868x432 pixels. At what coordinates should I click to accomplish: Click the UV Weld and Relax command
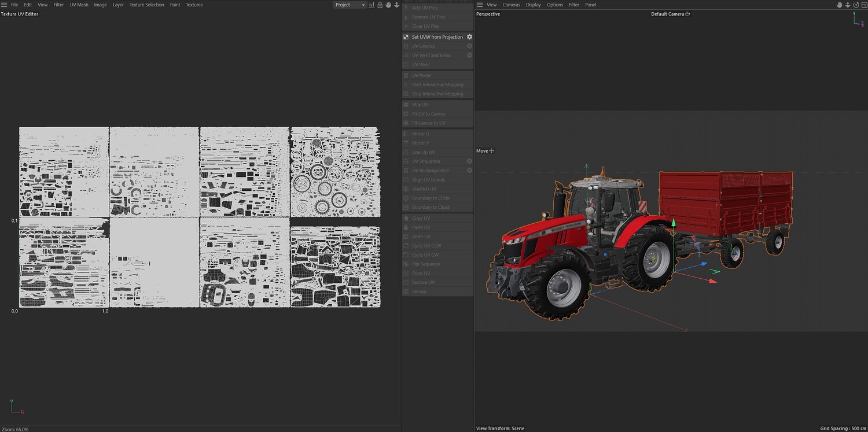click(x=437, y=56)
